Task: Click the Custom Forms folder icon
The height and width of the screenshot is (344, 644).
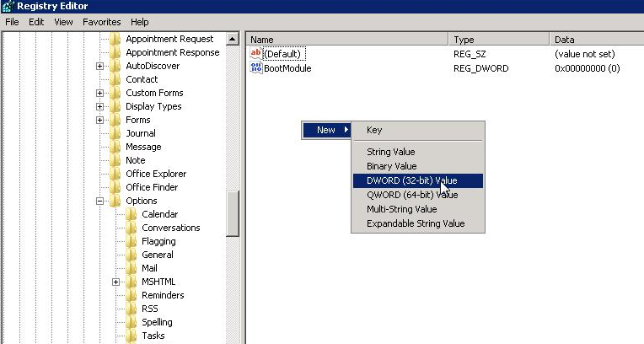Action: (115, 93)
